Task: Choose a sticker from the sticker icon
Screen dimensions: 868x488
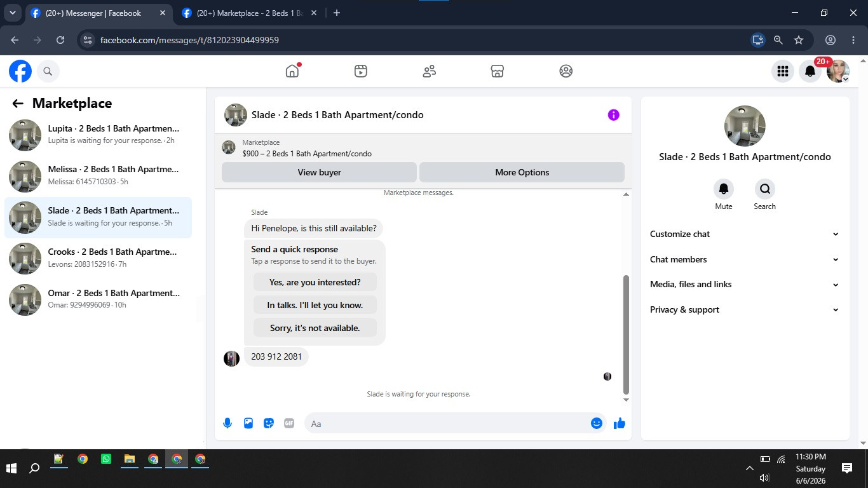Action: [269, 423]
